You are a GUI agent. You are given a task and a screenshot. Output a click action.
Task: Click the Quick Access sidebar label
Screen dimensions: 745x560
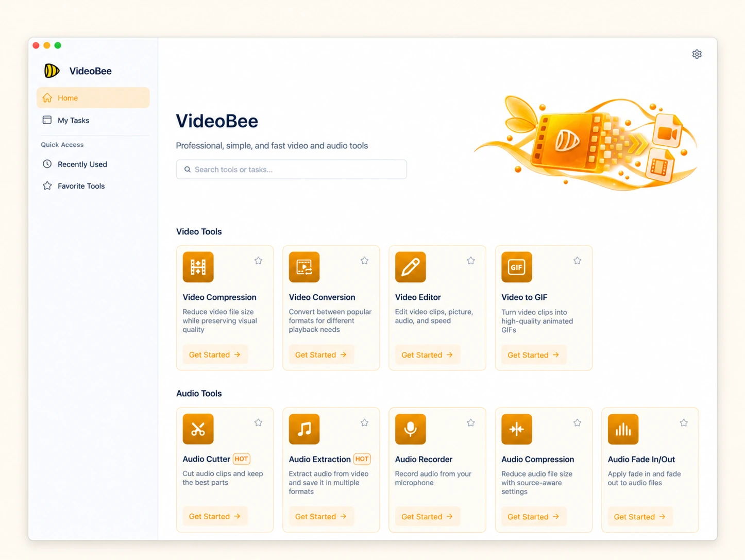(x=62, y=145)
